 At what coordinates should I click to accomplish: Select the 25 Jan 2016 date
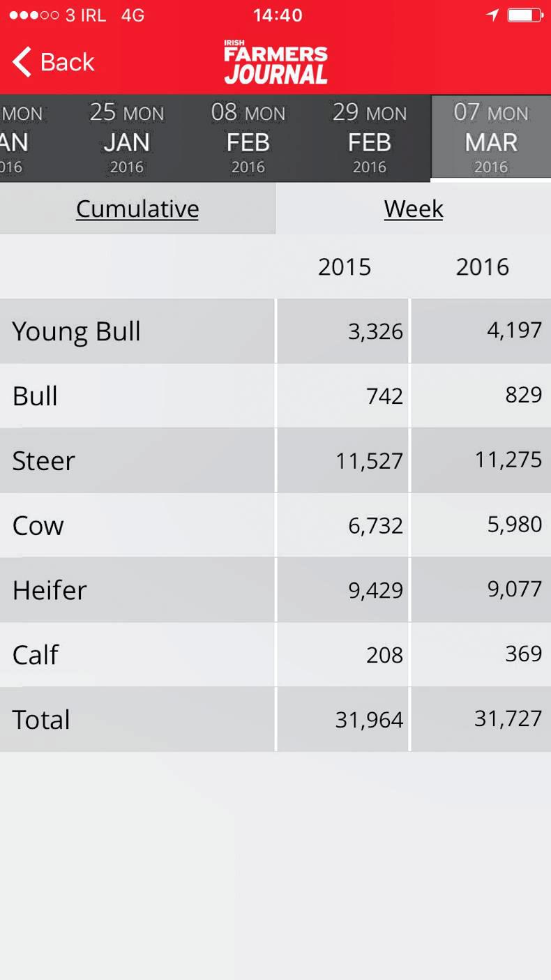click(x=127, y=138)
